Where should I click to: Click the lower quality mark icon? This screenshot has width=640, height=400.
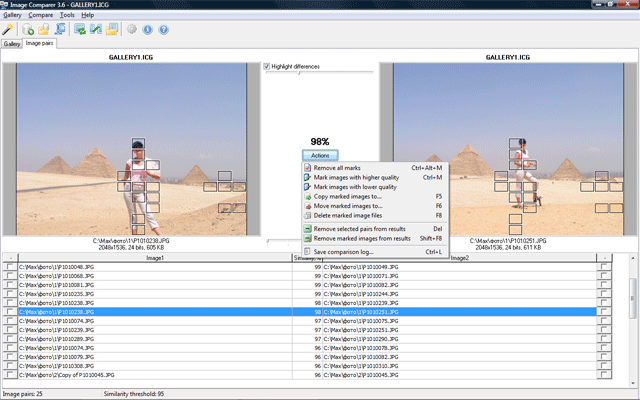pos(308,187)
